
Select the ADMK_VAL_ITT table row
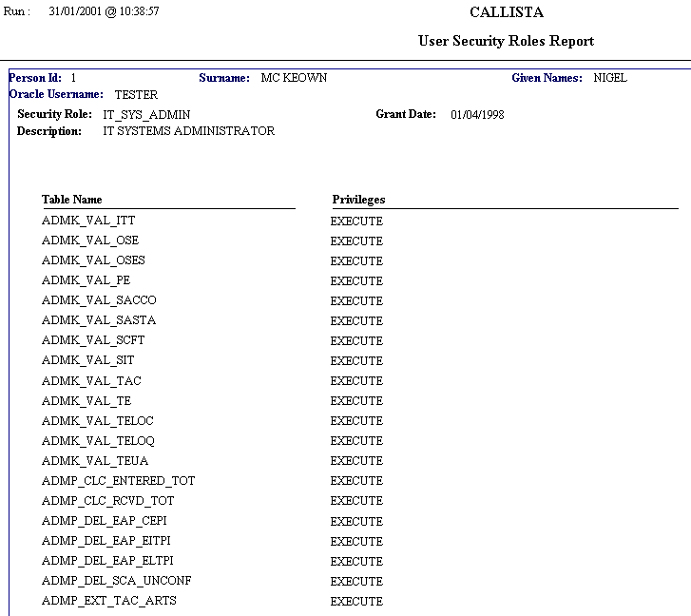click(88, 221)
